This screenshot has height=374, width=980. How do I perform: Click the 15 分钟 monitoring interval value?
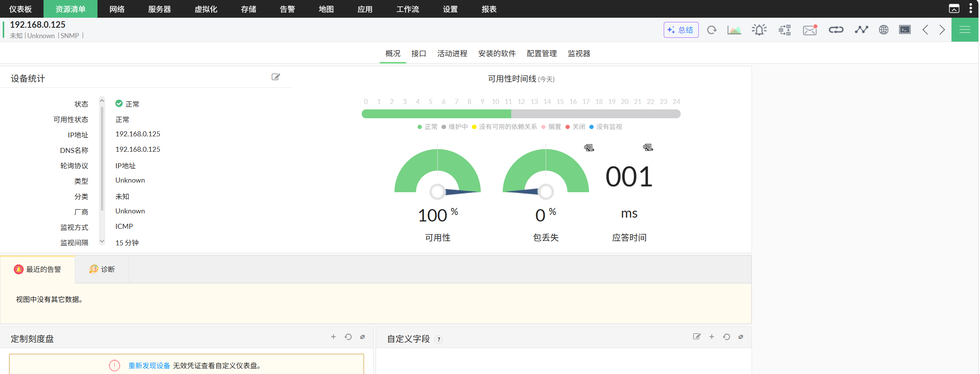coord(127,243)
